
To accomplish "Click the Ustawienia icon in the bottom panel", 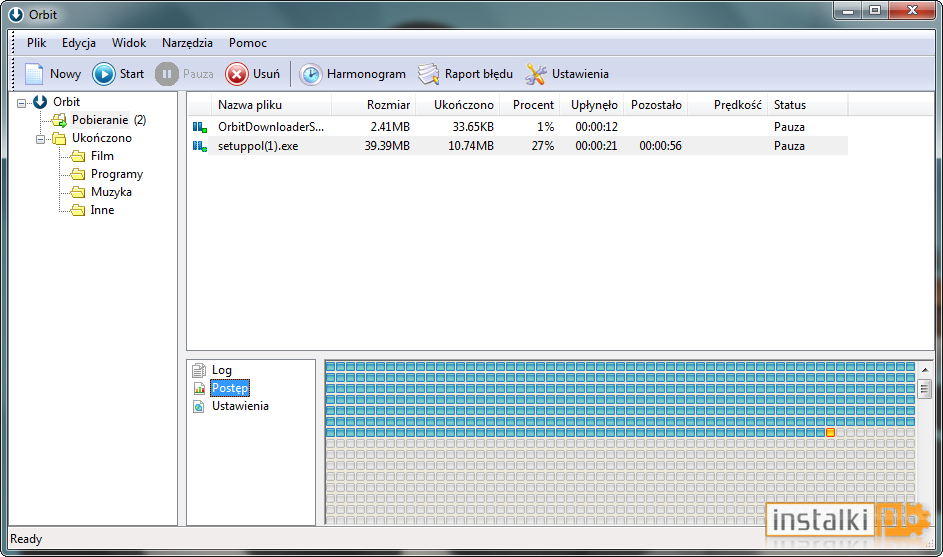I will (x=199, y=407).
